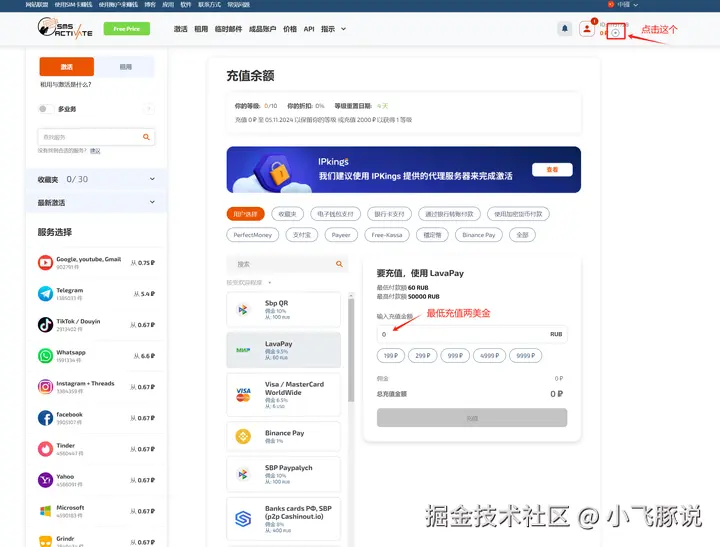The width and height of the screenshot is (720, 547).
Task: Toggle the 多业务 multi-service switch
Action: 45,109
